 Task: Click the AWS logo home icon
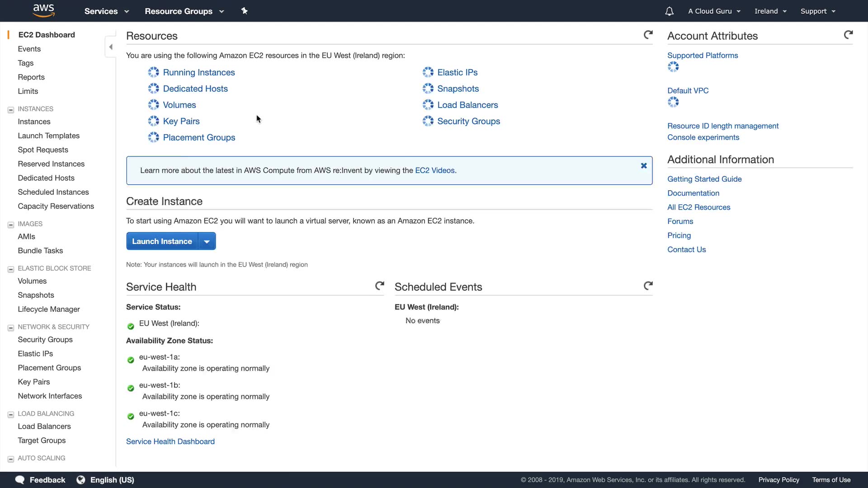pos(44,10)
